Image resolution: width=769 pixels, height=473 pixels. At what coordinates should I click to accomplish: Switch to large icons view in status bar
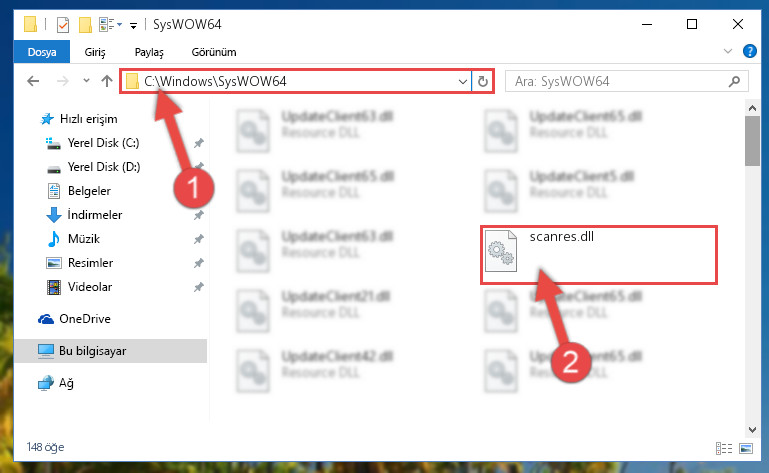click(x=746, y=448)
